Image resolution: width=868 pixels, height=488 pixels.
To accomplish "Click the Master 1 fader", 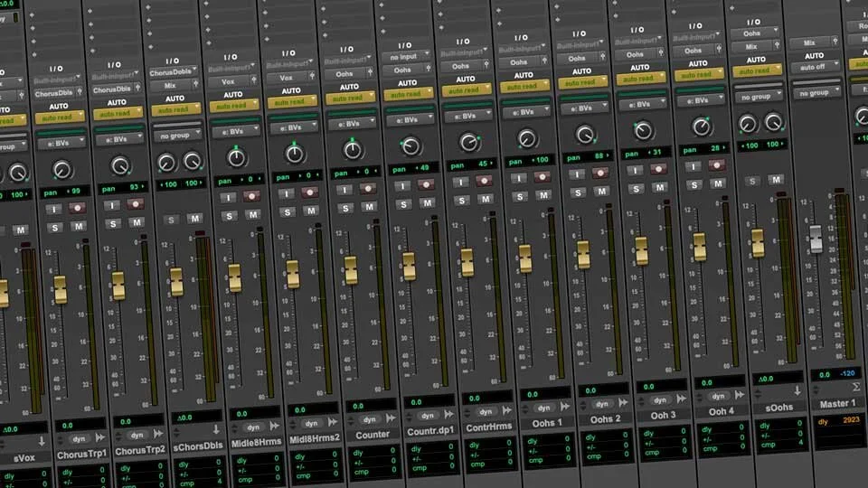I will tap(816, 239).
